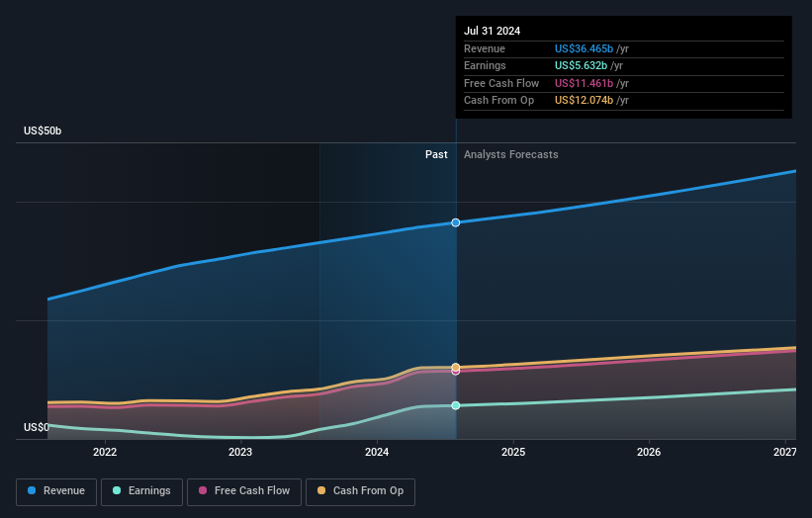
Task: Click the Free Cash Flow label in tooltip
Action: [x=501, y=83]
